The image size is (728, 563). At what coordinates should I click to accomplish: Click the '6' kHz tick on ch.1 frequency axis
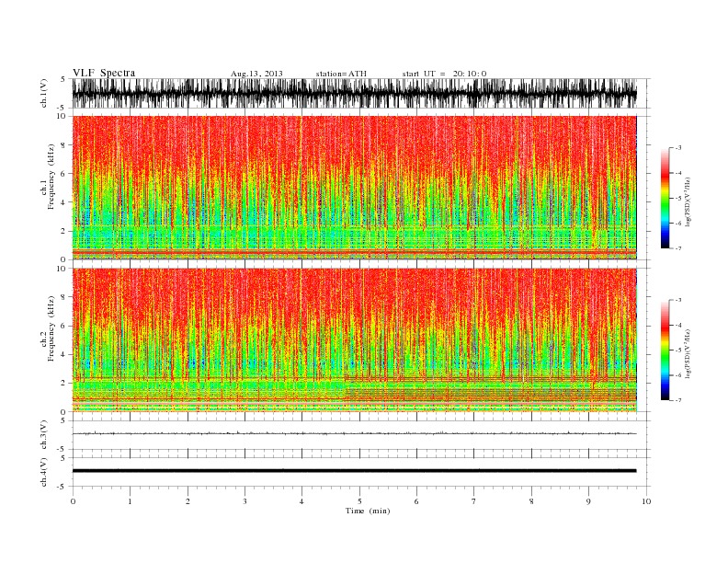pos(63,174)
